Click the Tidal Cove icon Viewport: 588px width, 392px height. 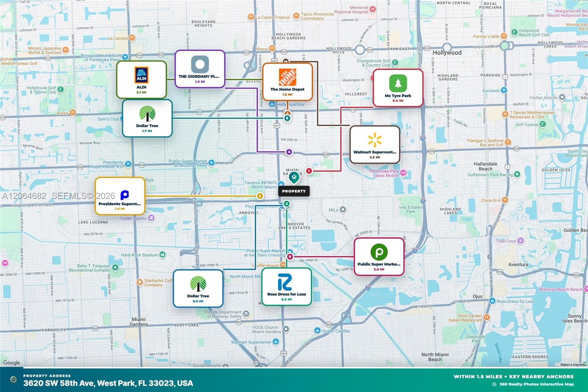[x=520, y=241]
